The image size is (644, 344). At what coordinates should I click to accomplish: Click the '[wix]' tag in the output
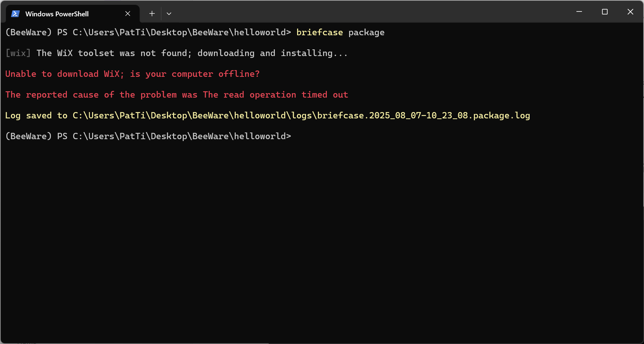point(18,53)
